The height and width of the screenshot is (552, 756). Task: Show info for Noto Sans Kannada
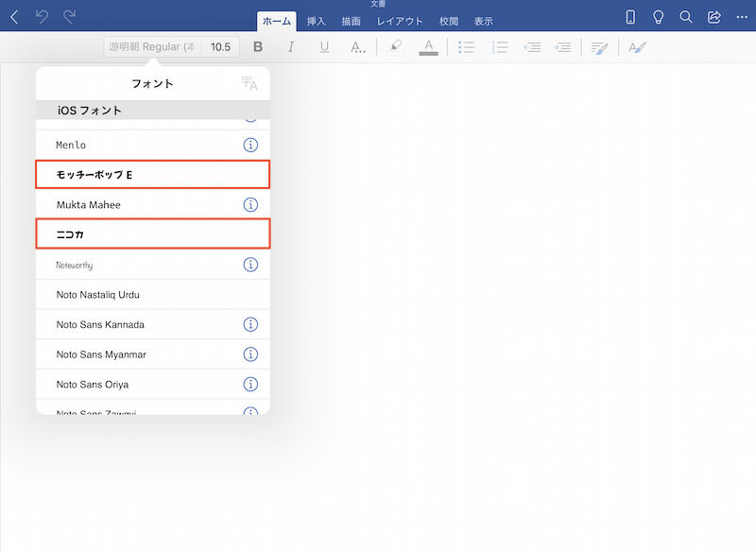(x=250, y=324)
